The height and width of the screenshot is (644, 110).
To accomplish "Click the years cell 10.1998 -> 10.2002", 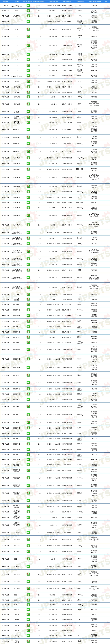I will [x=53, y=81].
